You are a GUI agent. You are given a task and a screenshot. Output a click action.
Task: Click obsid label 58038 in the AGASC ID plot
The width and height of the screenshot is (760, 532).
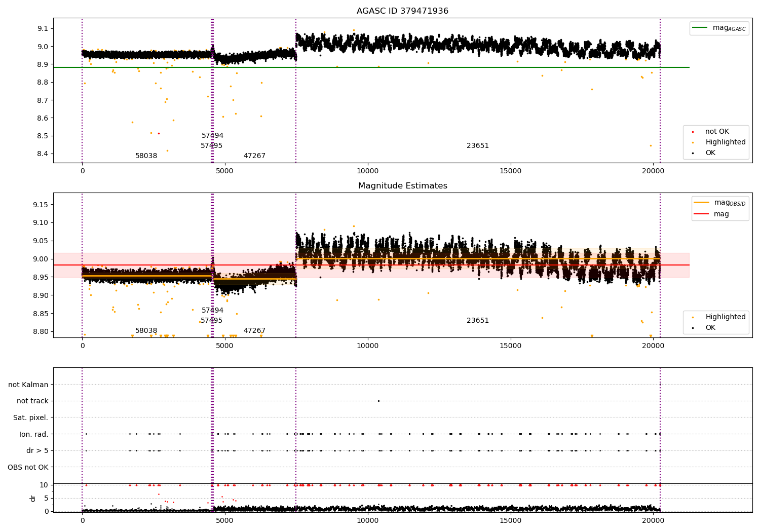pyautogui.click(x=146, y=156)
